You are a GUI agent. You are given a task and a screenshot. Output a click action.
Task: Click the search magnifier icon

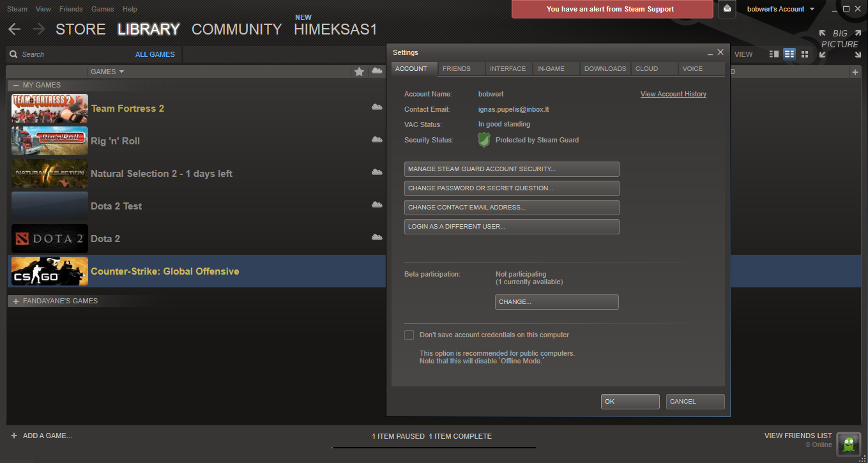click(13, 54)
